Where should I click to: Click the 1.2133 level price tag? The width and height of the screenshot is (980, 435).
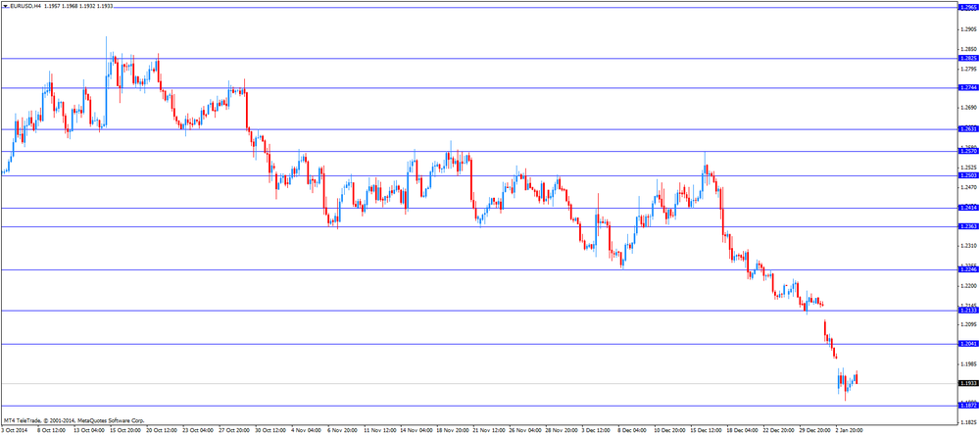click(x=967, y=310)
